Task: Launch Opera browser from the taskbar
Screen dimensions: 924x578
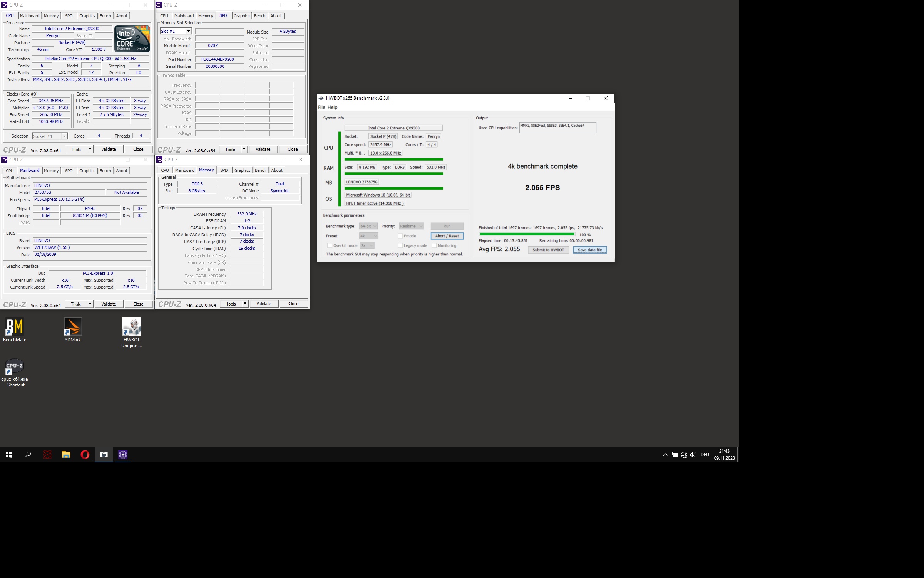Action: click(x=85, y=455)
